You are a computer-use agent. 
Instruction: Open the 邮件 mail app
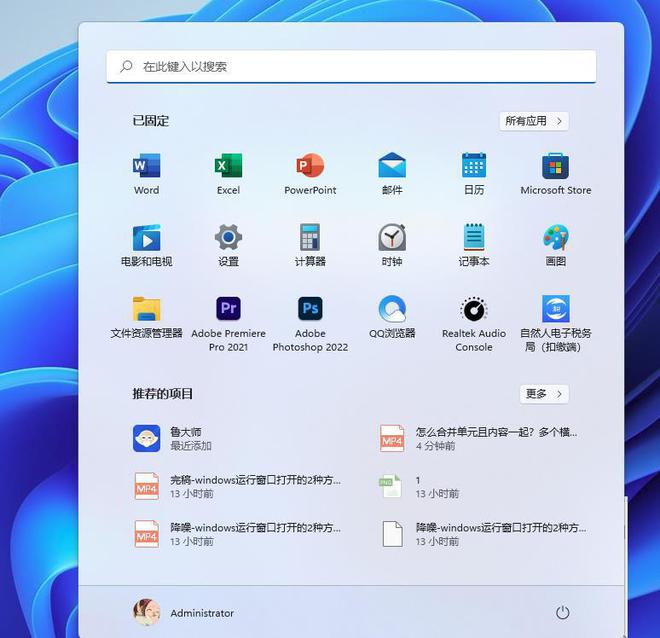click(x=392, y=173)
